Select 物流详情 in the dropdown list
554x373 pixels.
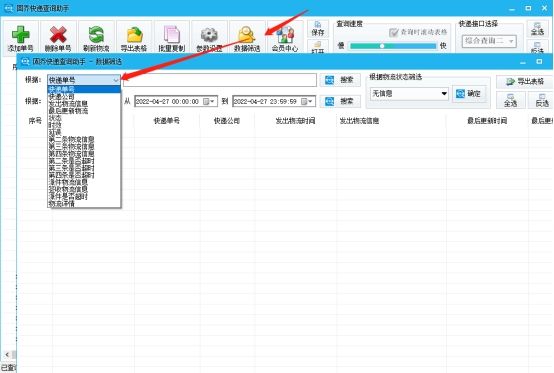coord(84,203)
